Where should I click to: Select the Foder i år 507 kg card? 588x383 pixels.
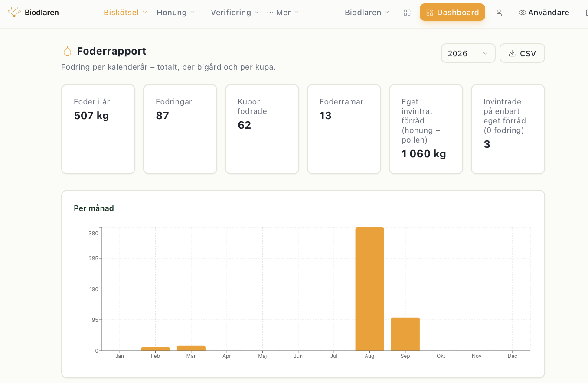click(98, 129)
